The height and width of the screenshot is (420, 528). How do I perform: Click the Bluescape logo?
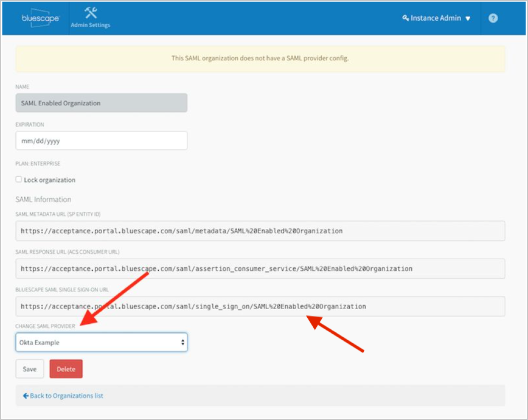[x=40, y=18]
